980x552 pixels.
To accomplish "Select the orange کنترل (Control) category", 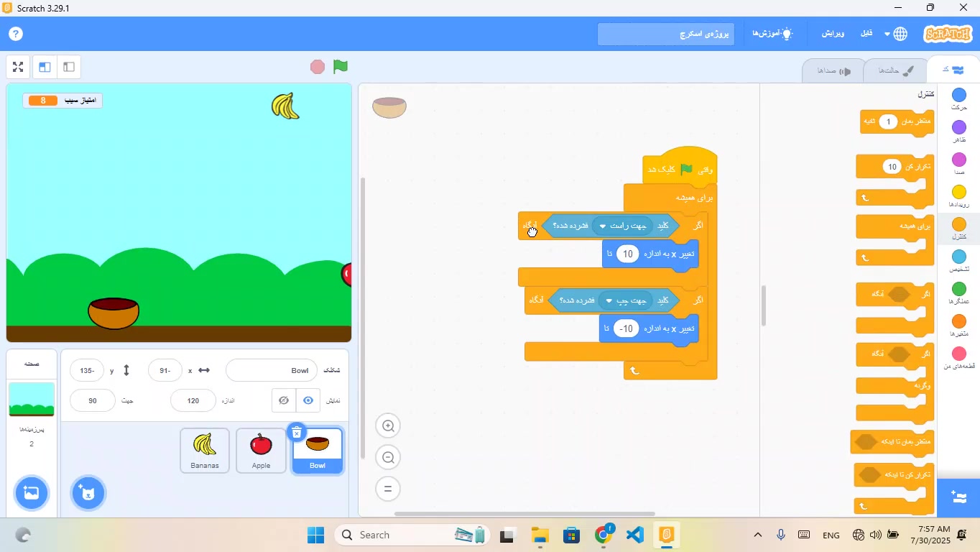I will 959,229.
